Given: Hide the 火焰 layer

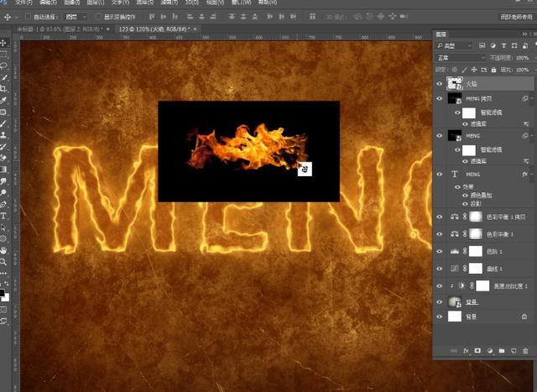Looking at the screenshot, I should [x=440, y=84].
